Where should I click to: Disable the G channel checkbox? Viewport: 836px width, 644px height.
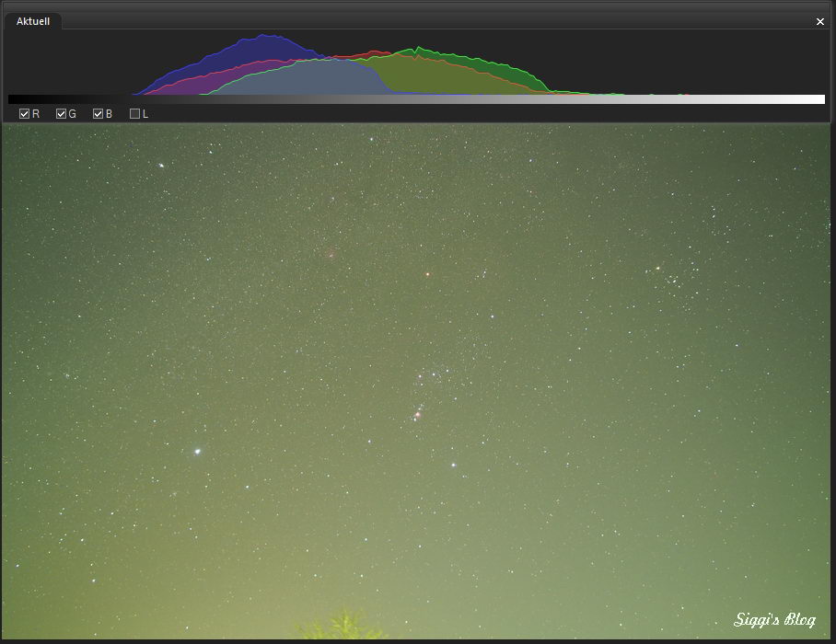[x=62, y=114]
